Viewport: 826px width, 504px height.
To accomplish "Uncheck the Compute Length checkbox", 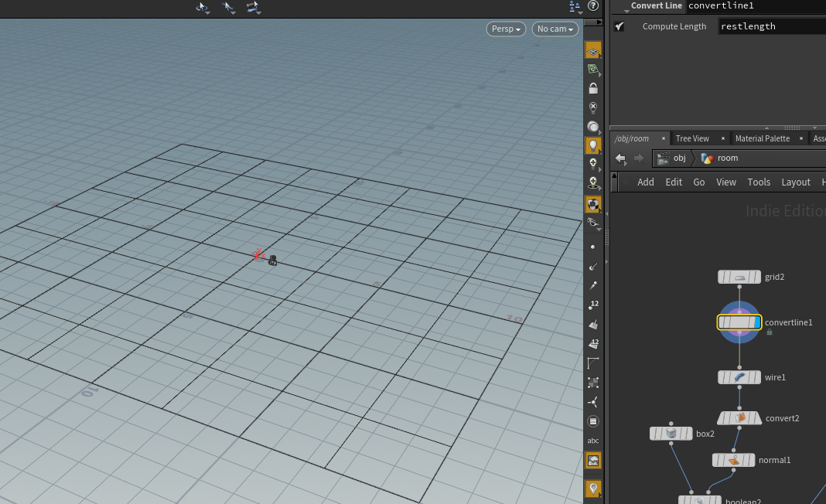I will click(619, 26).
